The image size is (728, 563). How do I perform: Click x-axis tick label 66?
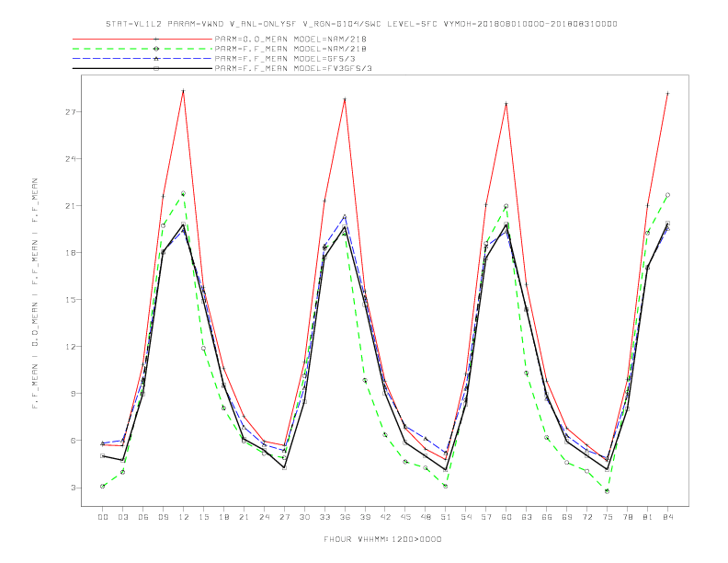coord(547,517)
